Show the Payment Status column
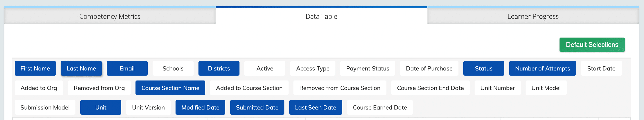Image resolution: width=644 pixels, height=120 pixels. [368, 68]
